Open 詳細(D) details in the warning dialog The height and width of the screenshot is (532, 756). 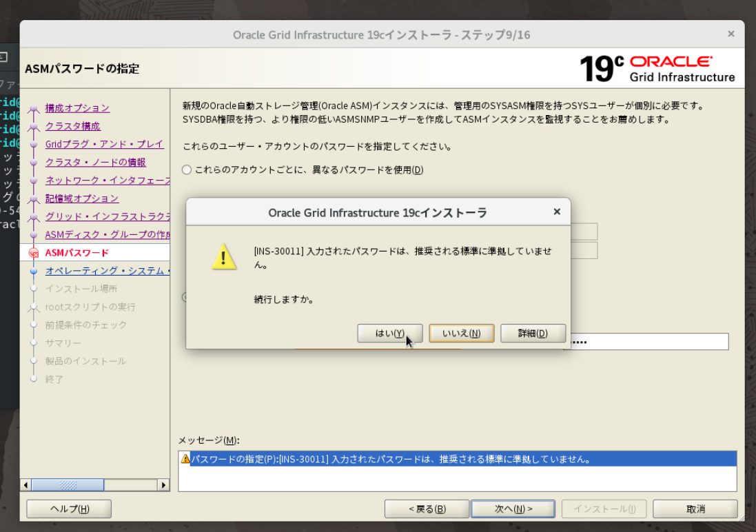(x=533, y=334)
